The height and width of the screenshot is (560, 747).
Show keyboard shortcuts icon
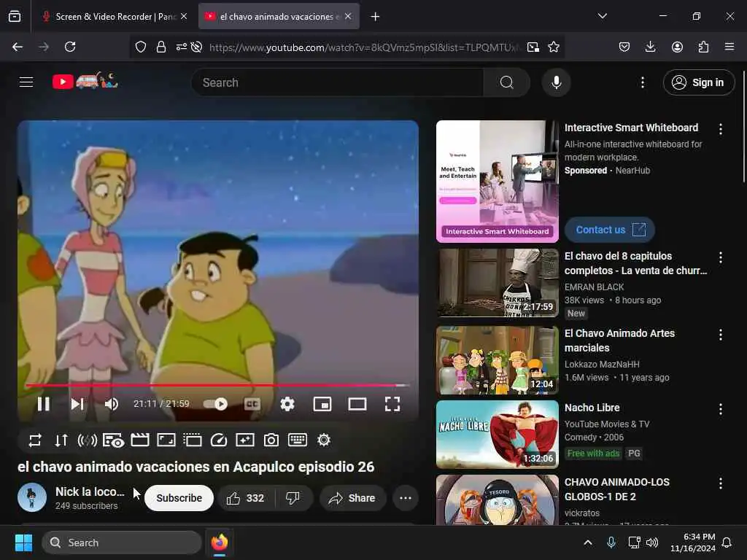click(x=298, y=440)
